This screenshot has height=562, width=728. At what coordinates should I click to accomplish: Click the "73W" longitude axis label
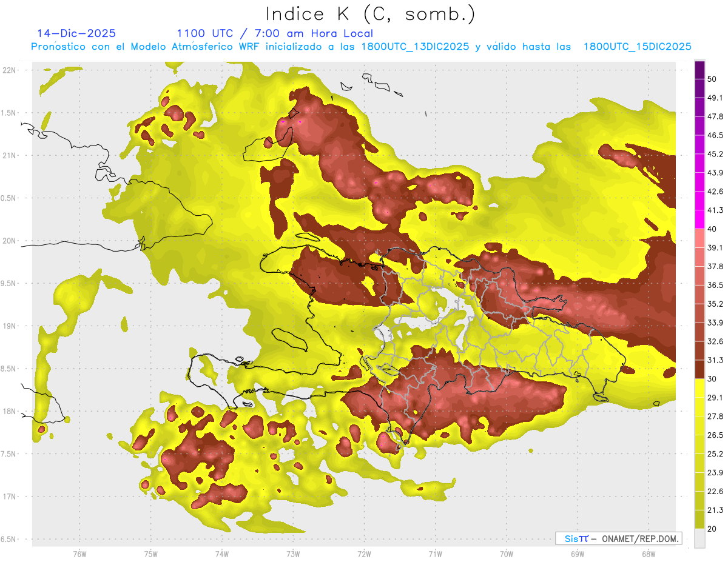[293, 554]
